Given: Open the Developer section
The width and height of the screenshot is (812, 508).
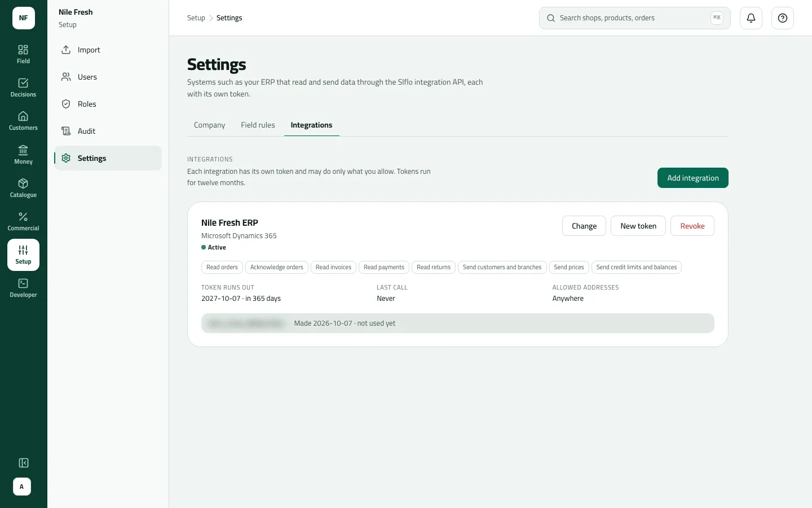Looking at the screenshot, I should 23,288.
